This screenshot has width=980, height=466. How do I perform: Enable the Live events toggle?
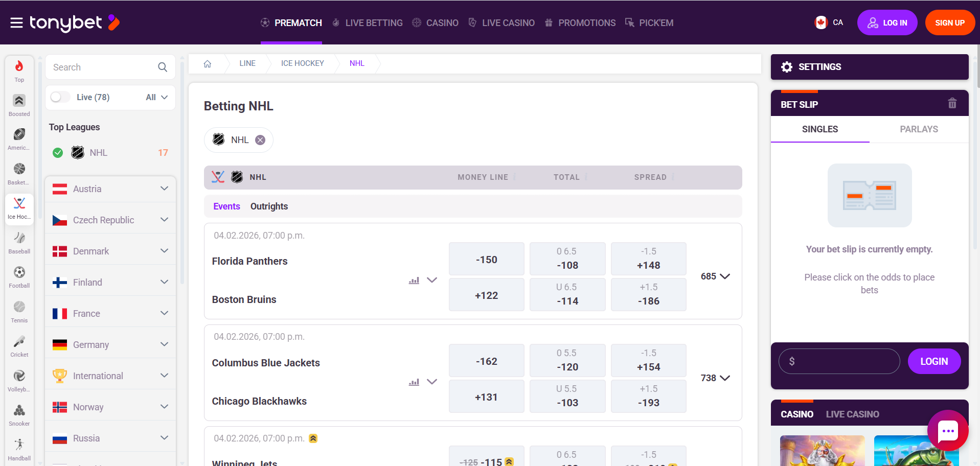[x=60, y=97]
